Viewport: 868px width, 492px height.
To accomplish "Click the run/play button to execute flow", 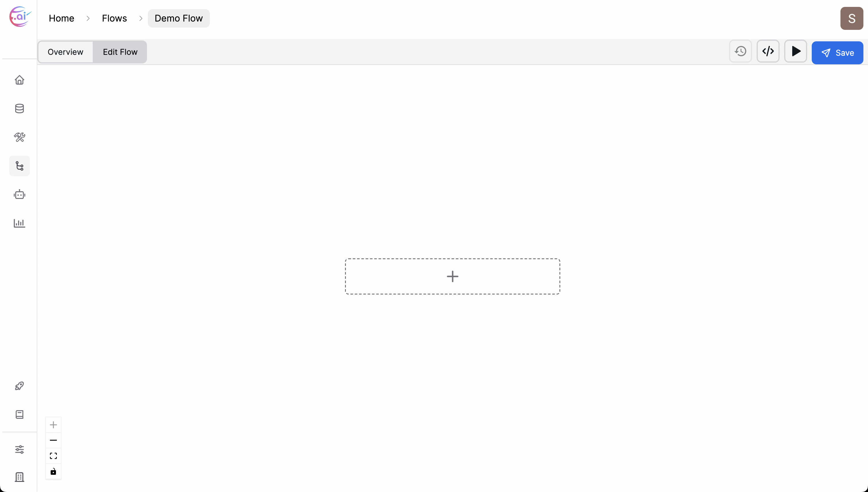I will pyautogui.click(x=795, y=51).
